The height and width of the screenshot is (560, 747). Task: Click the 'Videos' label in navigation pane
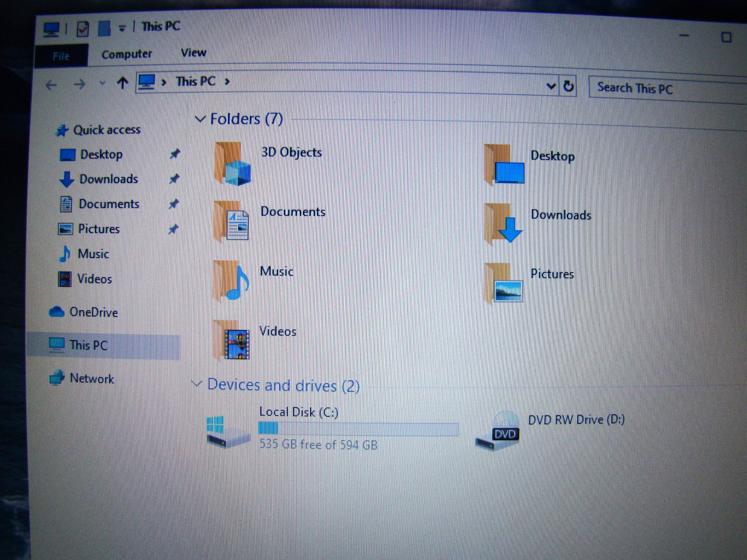pos(94,279)
